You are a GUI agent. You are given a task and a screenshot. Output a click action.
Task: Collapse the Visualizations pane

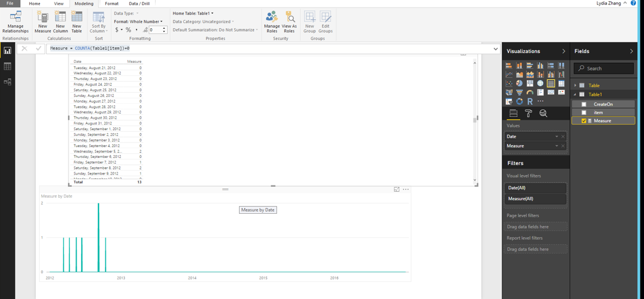coord(563,51)
